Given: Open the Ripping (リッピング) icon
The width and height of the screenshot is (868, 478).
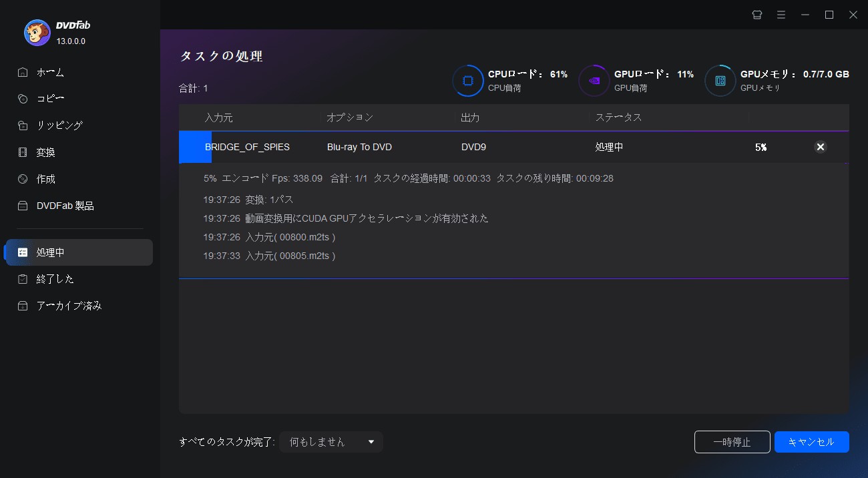Looking at the screenshot, I should pos(23,126).
